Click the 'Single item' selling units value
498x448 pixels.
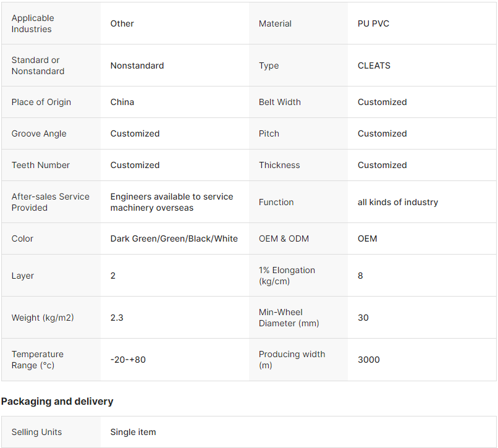click(133, 432)
